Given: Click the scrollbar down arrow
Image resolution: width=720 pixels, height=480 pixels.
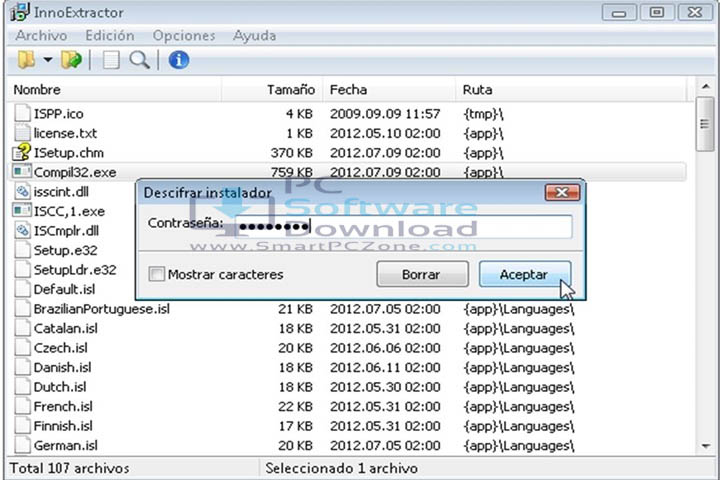Looking at the screenshot, I should point(705,446).
